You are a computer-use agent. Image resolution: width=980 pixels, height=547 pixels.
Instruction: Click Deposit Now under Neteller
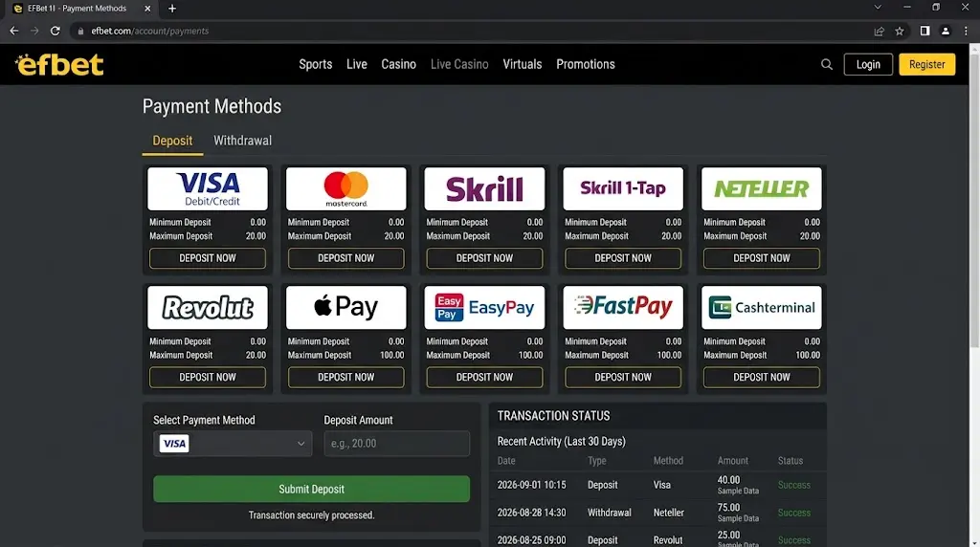[x=761, y=258]
